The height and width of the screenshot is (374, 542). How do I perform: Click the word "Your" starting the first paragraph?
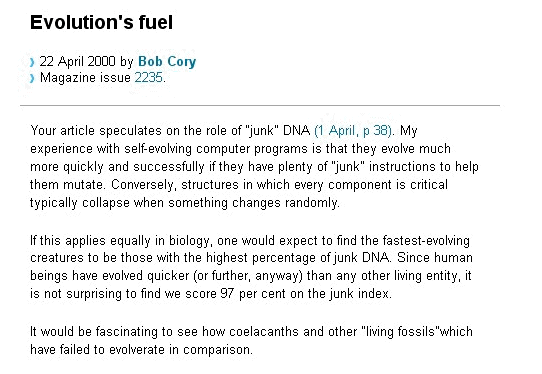43,131
